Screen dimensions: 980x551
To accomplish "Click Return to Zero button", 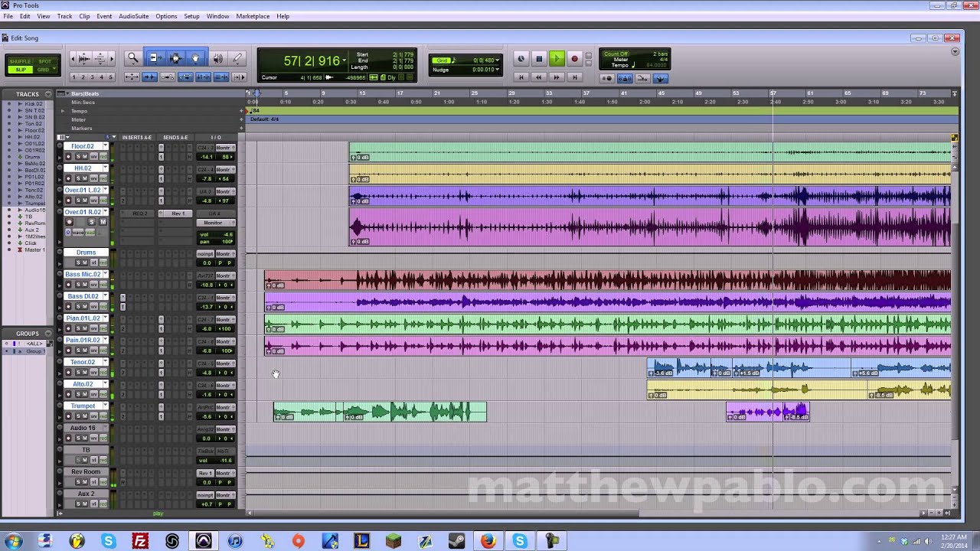I will tap(521, 77).
